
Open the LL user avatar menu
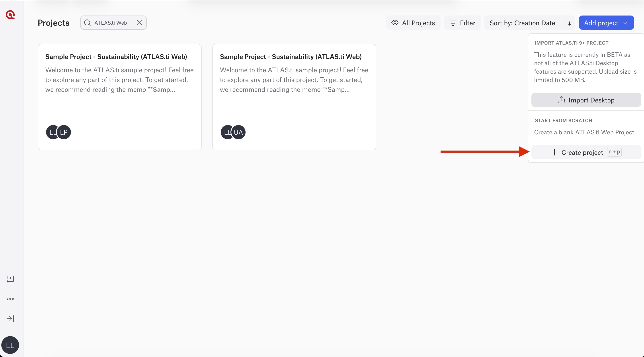point(10,345)
